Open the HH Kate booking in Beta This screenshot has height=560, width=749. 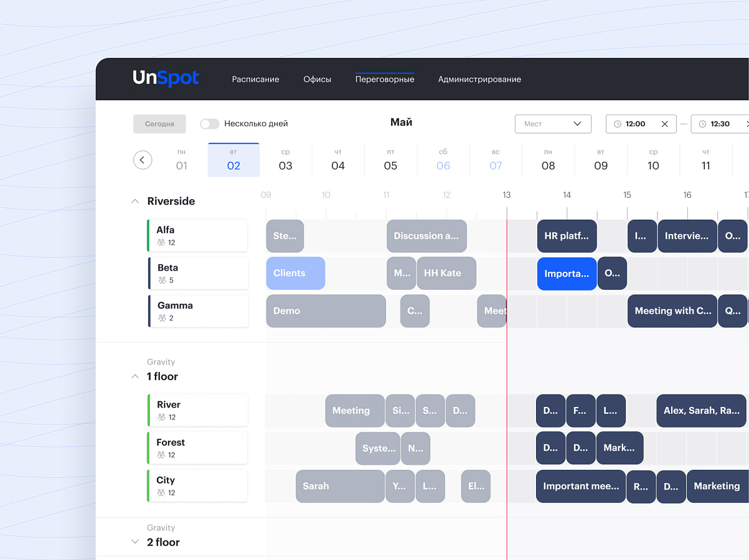446,273
